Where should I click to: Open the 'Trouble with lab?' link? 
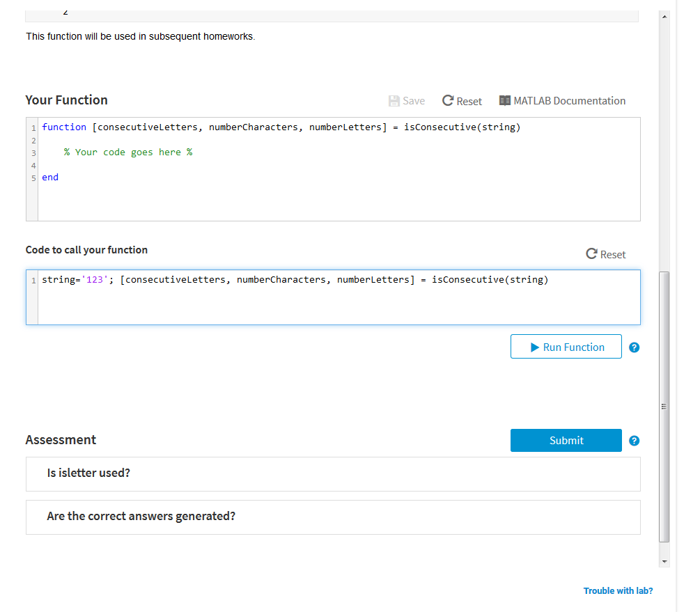[618, 590]
